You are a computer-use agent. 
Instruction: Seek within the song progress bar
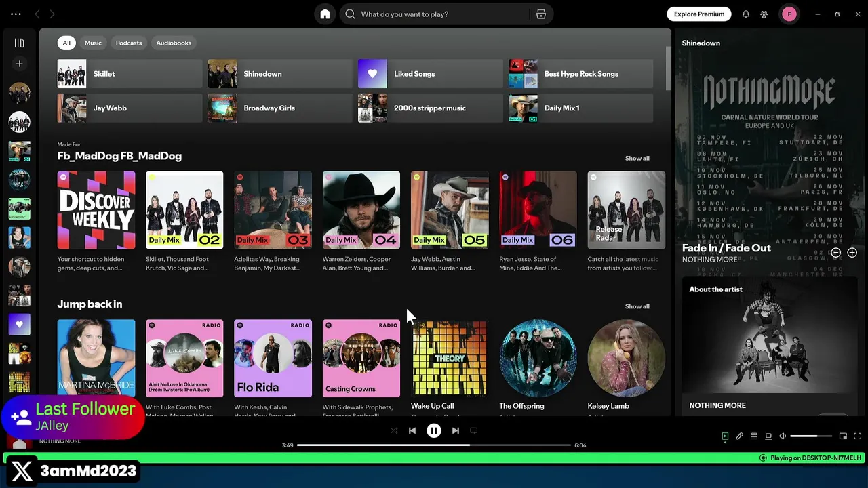tap(434, 445)
